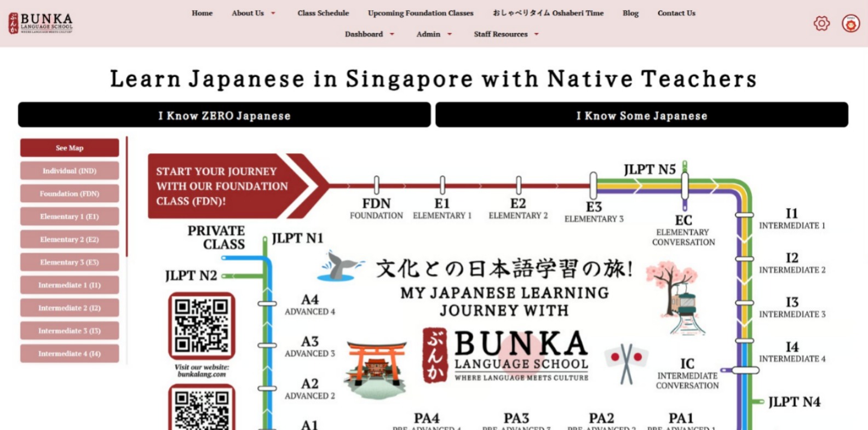Screen dimensions: 868x430
Task: Click the top QR code on the map
Action: (x=202, y=326)
